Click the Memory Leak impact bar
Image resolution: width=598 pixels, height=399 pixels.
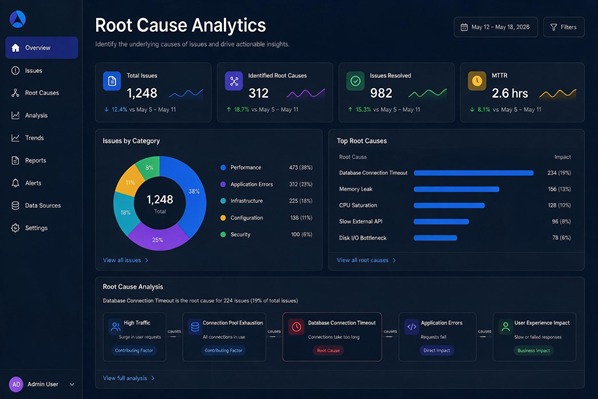pyautogui.click(x=457, y=189)
